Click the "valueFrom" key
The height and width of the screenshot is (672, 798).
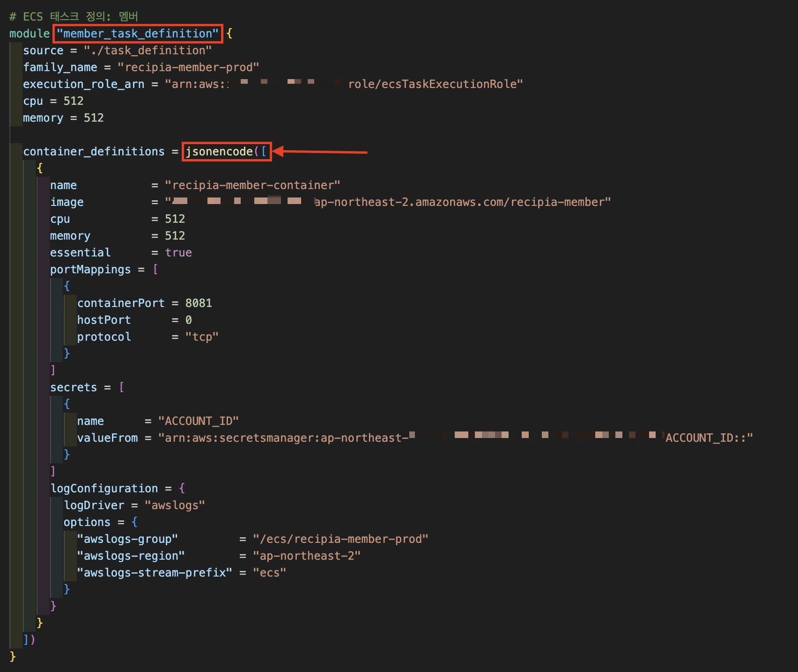point(108,438)
